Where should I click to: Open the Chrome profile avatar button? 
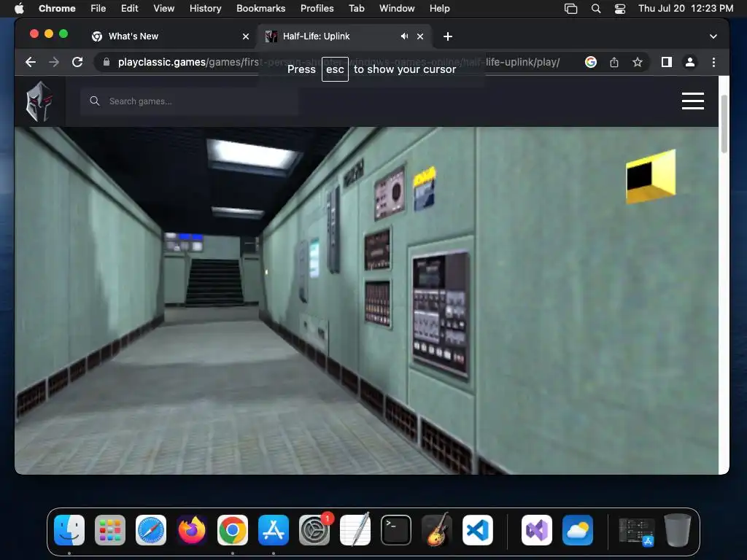click(690, 62)
